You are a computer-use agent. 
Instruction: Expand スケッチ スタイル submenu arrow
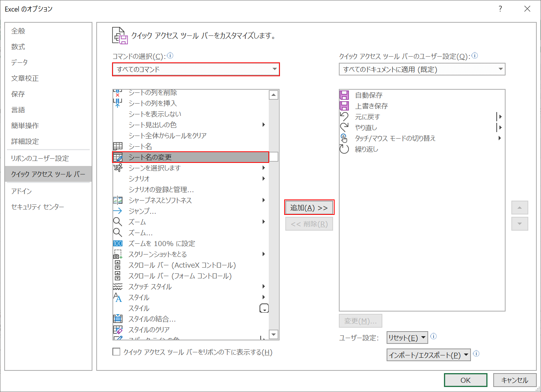coord(264,286)
